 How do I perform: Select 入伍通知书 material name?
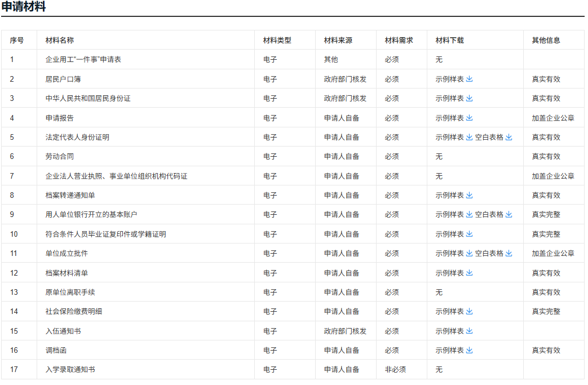pos(63,331)
